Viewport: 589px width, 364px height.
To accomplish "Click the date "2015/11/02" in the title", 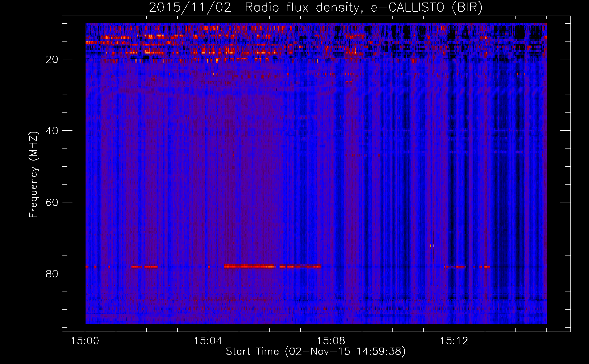I will point(190,8).
